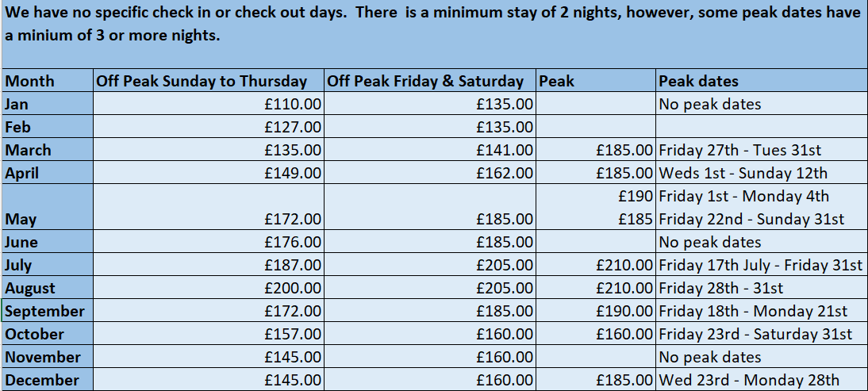The height and width of the screenshot is (391, 868).
Task: Click the Friday 23rd - Saturday 31st cell
Action: point(760,334)
